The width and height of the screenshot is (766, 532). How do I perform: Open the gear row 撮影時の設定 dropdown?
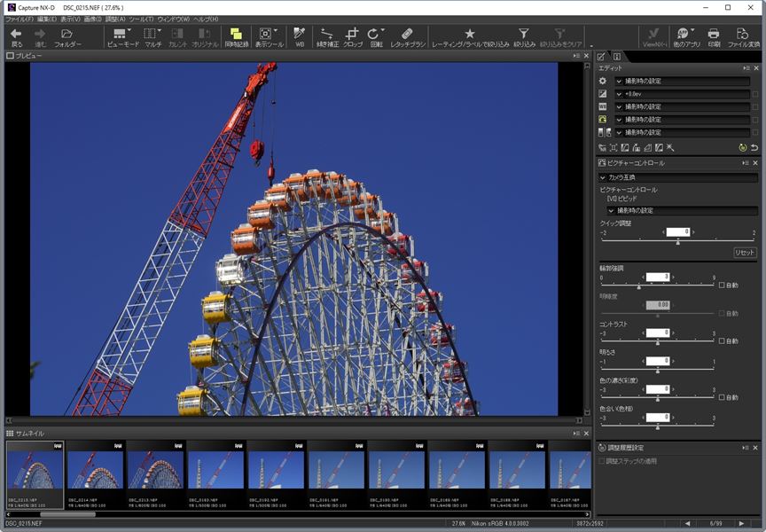[683, 81]
